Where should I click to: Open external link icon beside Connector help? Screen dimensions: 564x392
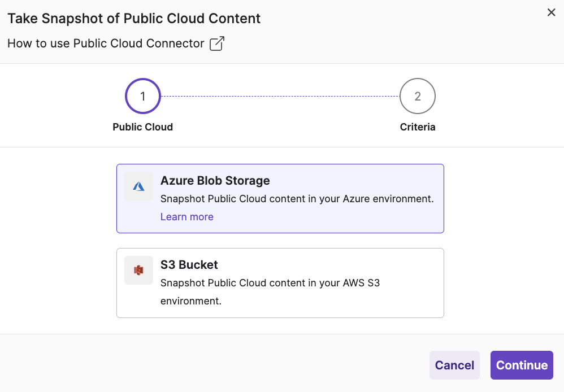click(x=217, y=43)
